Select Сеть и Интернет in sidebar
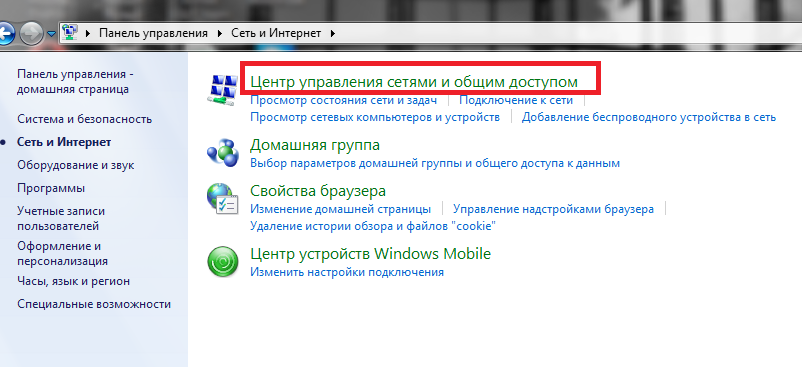The height and width of the screenshot is (367, 802). click(x=64, y=142)
